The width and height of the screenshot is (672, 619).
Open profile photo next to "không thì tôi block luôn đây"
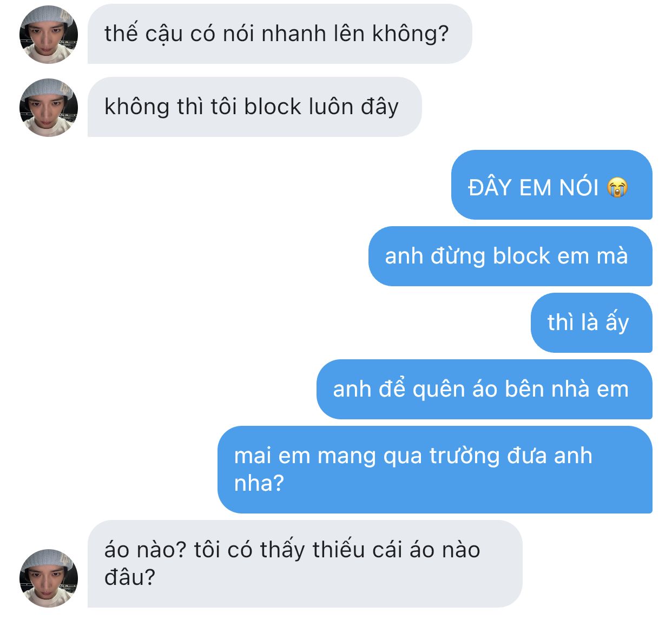(x=49, y=108)
